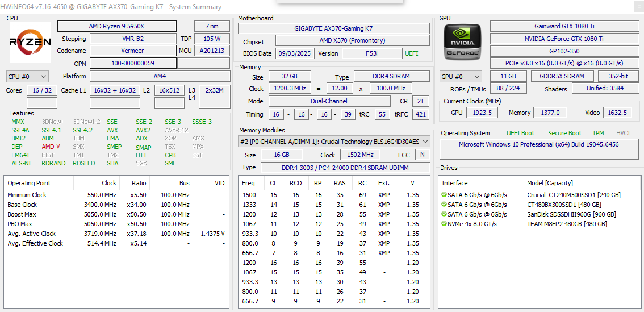This screenshot has height=312, width=644.
Task: Click the OPN 100-000000059 field
Action: [133, 63]
